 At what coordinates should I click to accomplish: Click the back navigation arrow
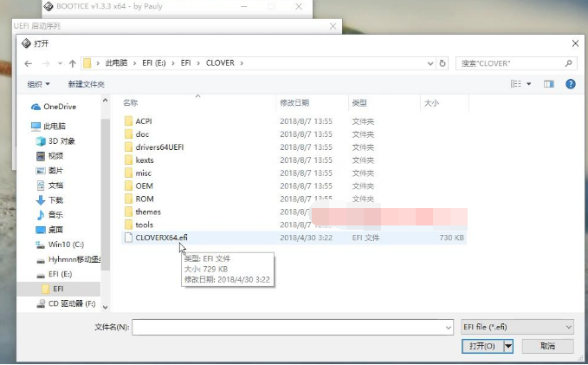click(28, 63)
